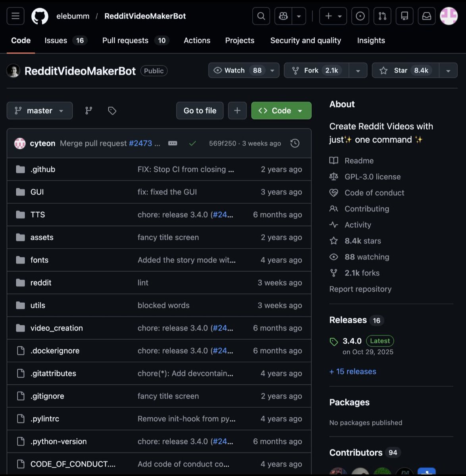Open the Readme link in About
The width and height of the screenshot is (466, 476).
click(359, 161)
